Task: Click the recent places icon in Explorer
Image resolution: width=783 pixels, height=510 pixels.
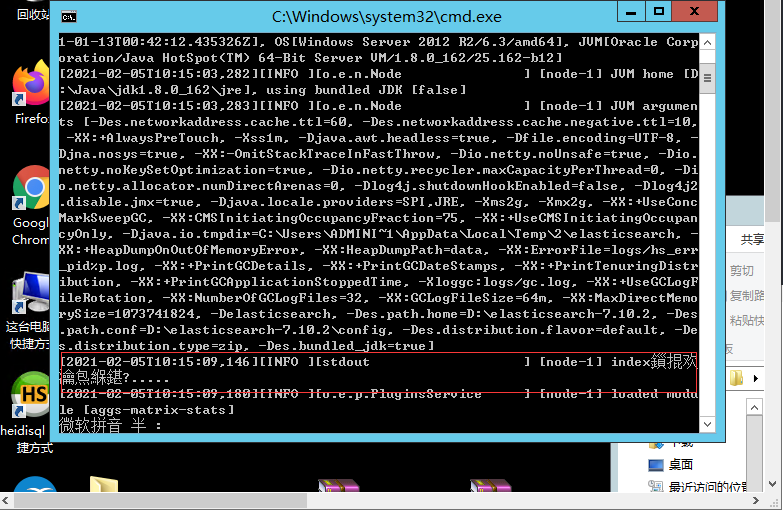Action: tap(656, 486)
